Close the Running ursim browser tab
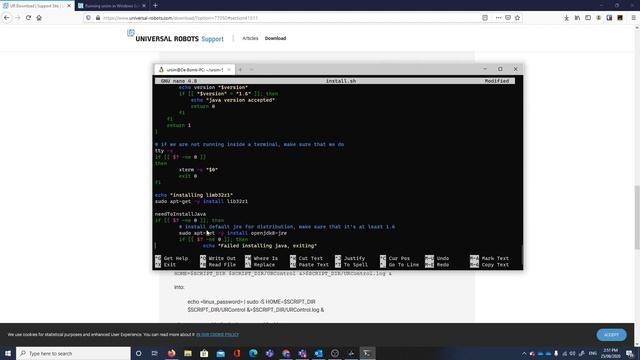 click(144, 6)
